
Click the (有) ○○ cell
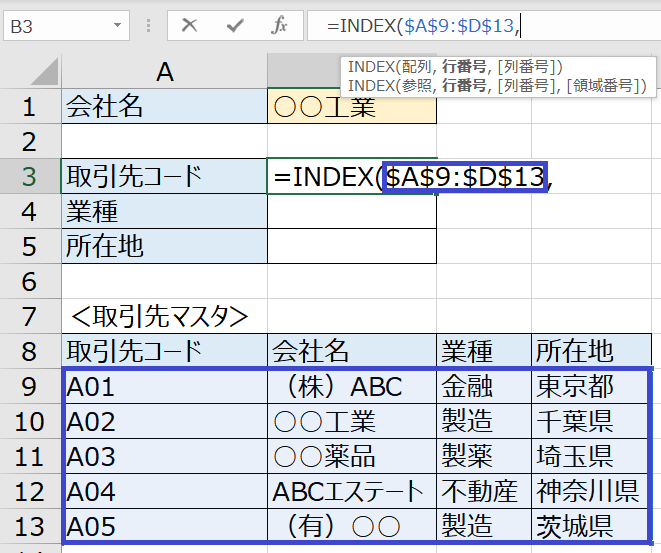(x=352, y=526)
